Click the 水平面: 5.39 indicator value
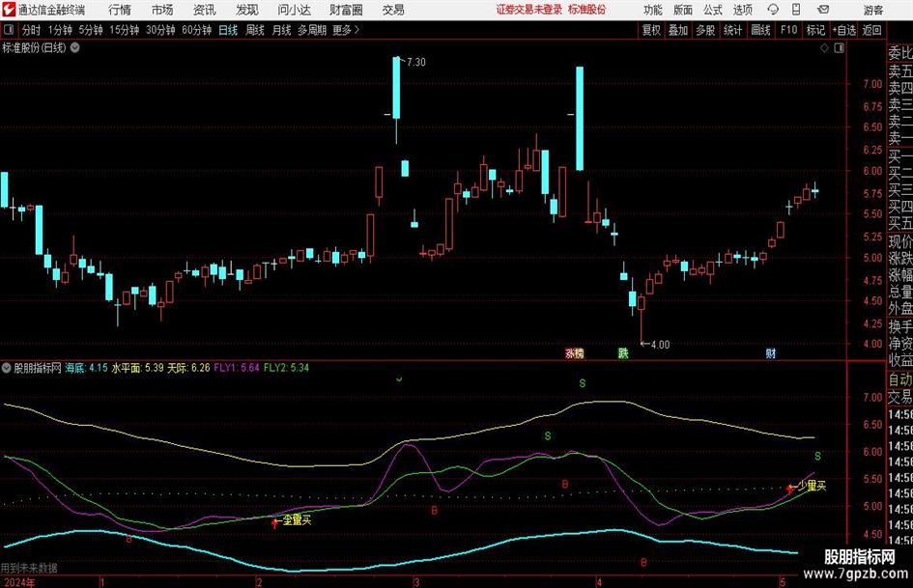The width and height of the screenshot is (913, 588). (137, 368)
